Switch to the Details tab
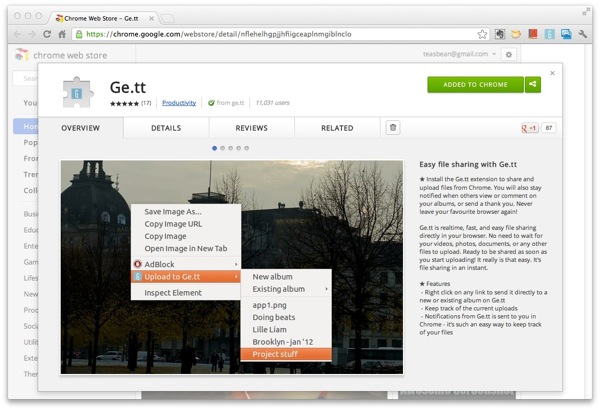The height and width of the screenshot is (410, 600). point(166,128)
